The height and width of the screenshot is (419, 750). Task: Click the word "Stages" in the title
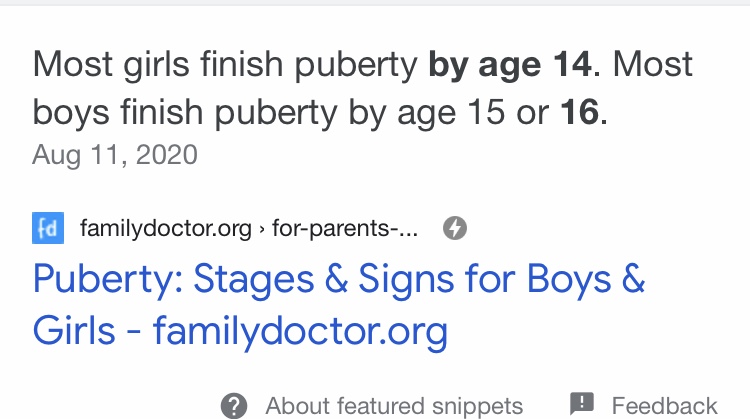point(254,279)
